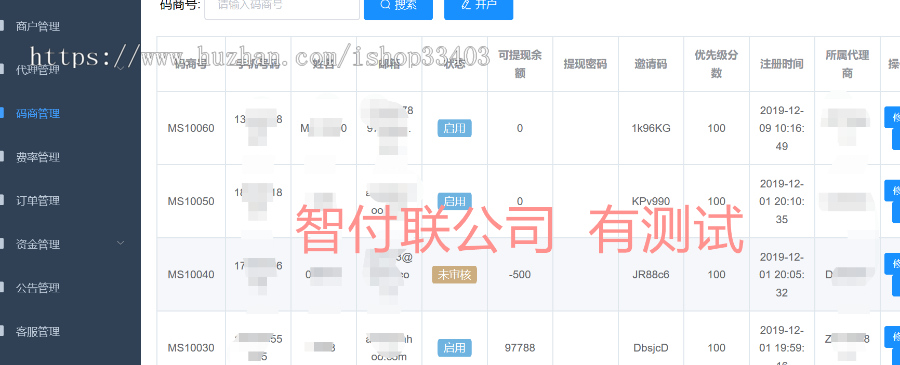Image resolution: width=900 pixels, height=365 pixels.
Task: Click the 提现密码 column header
Action: coord(585,64)
